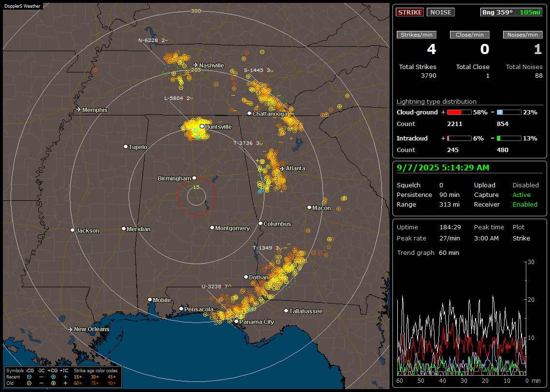The image size is (550, 392).
Task: Click the Memphis airport plane icon
Action: click(79, 110)
